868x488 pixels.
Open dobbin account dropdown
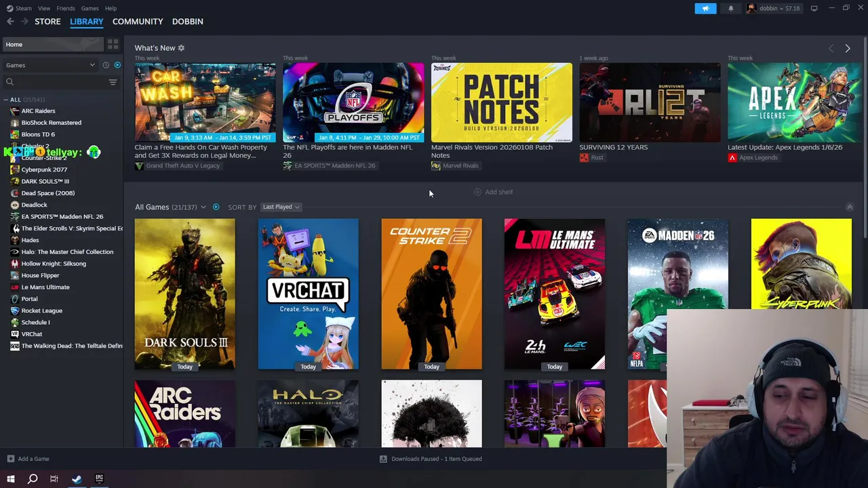(x=774, y=8)
